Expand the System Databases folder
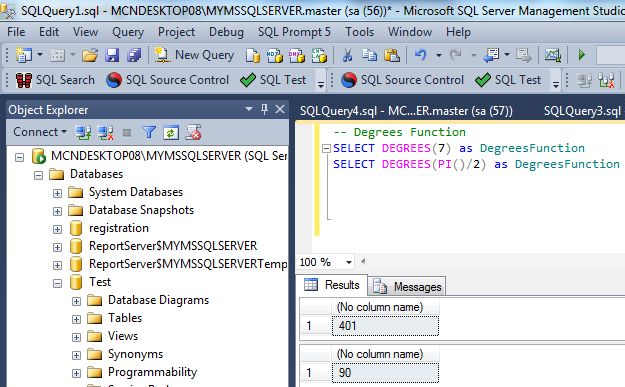The image size is (625, 387). pyautogui.click(x=57, y=193)
